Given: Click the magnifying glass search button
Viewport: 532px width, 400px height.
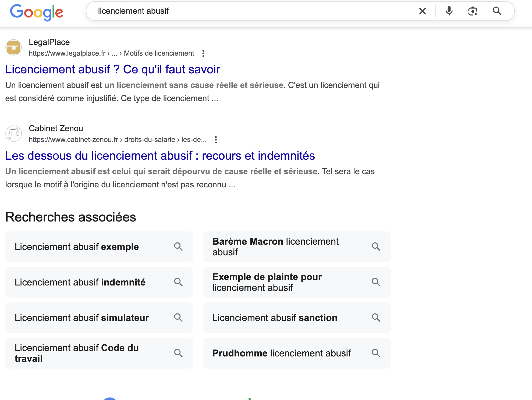Looking at the screenshot, I should tap(497, 11).
